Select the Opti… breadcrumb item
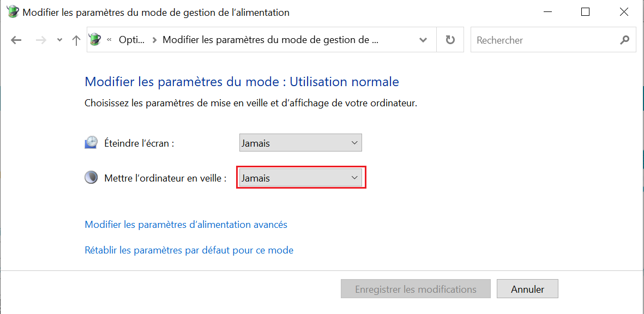 (x=132, y=40)
